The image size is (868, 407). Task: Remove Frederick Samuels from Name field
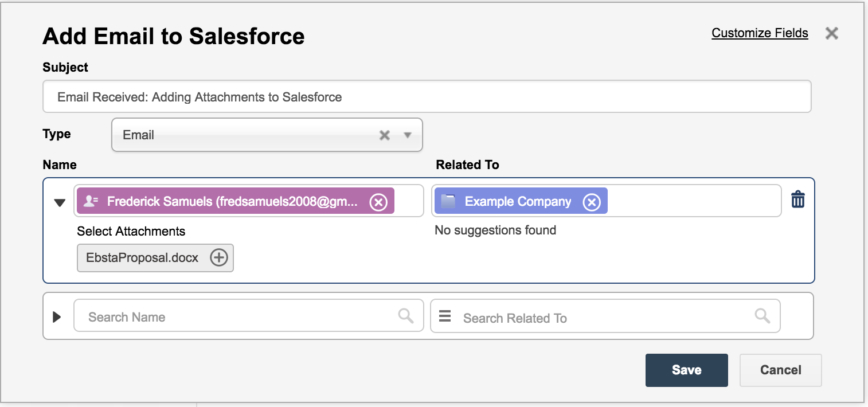(378, 202)
